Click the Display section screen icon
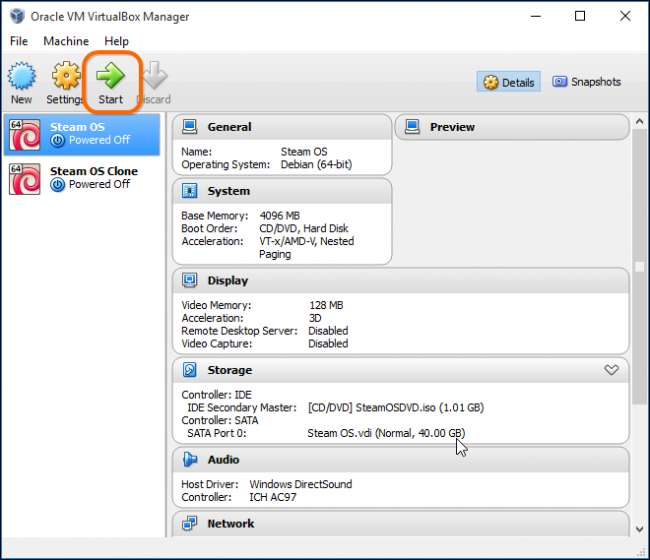 tap(190, 281)
